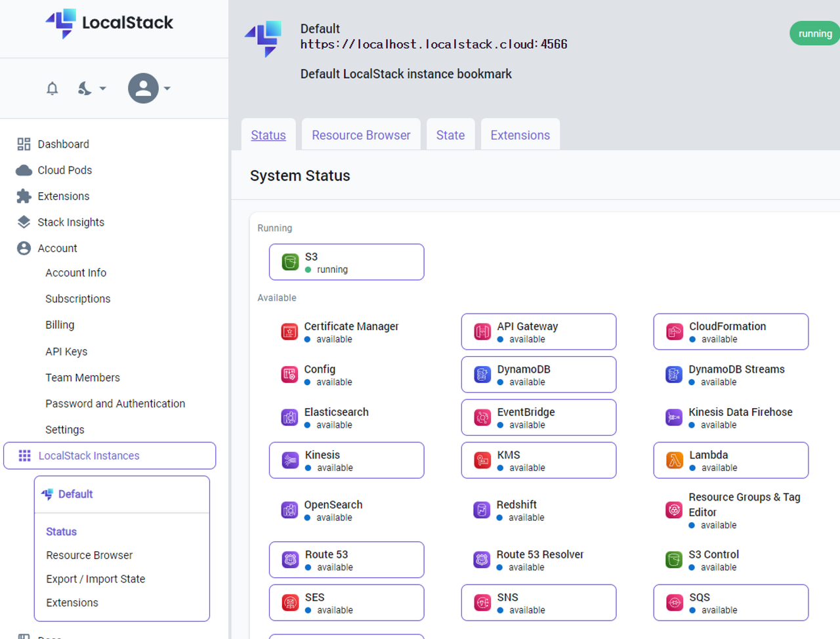Open Export / Import State
The height and width of the screenshot is (639, 840).
(95, 579)
